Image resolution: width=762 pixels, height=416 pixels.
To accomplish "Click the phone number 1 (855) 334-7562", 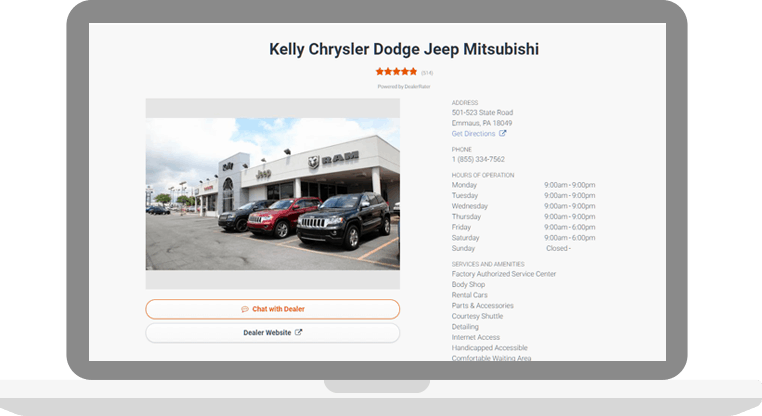I will pos(478,159).
